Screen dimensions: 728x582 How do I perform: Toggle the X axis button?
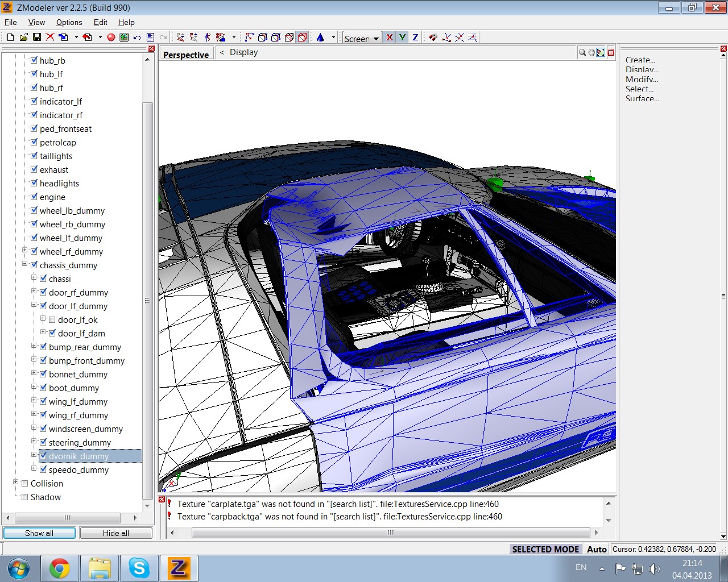coord(390,38)
